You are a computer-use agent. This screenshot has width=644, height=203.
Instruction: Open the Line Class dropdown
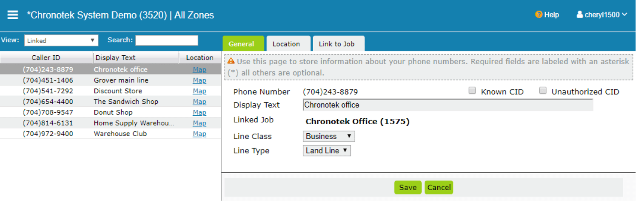(328, 137)
